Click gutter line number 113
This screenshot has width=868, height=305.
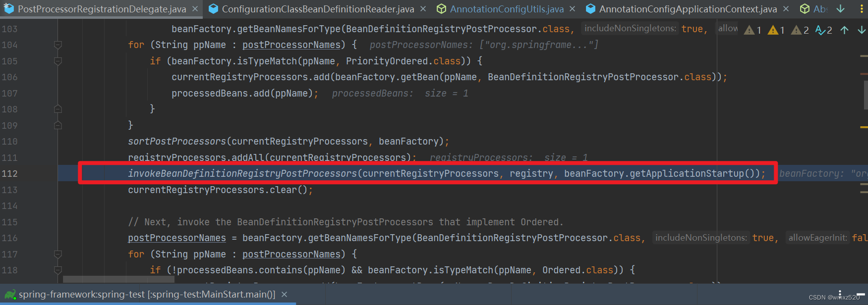(9, 190)
